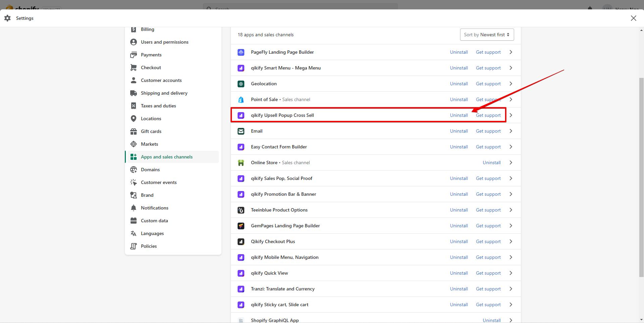Expand the Geolocation row chevron
The image size is (644, 323).
point(511,84)
